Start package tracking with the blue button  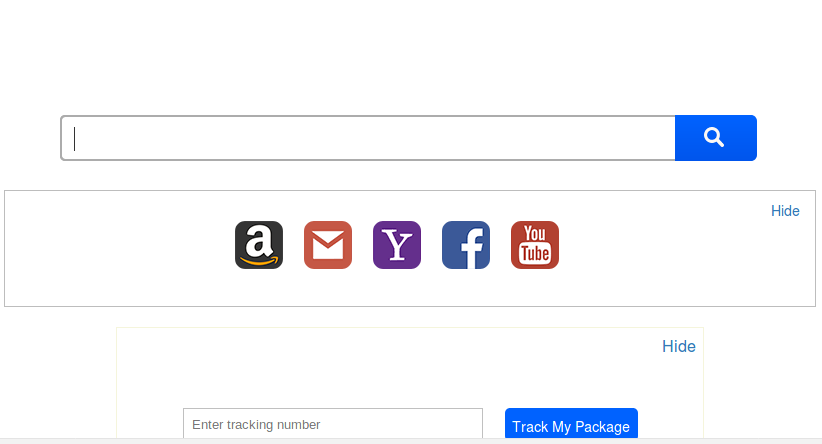[x=571, y=425]
